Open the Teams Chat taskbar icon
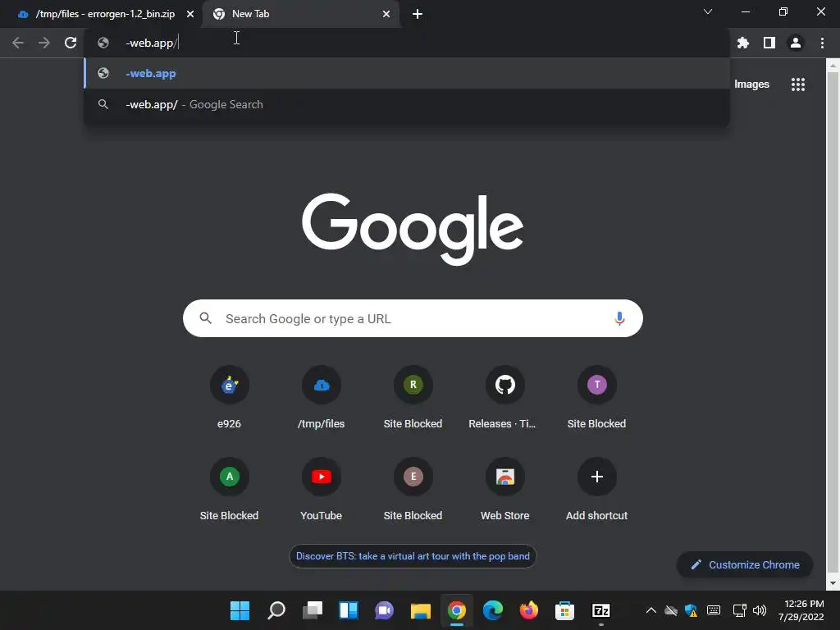 click(x=384, y=610)
